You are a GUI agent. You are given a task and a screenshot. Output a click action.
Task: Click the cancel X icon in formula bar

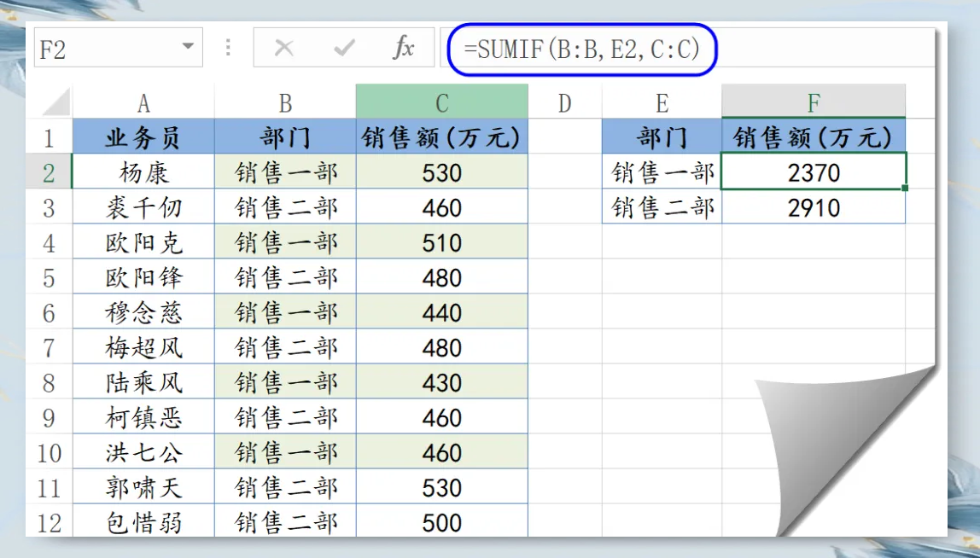(x=283, y=48)
